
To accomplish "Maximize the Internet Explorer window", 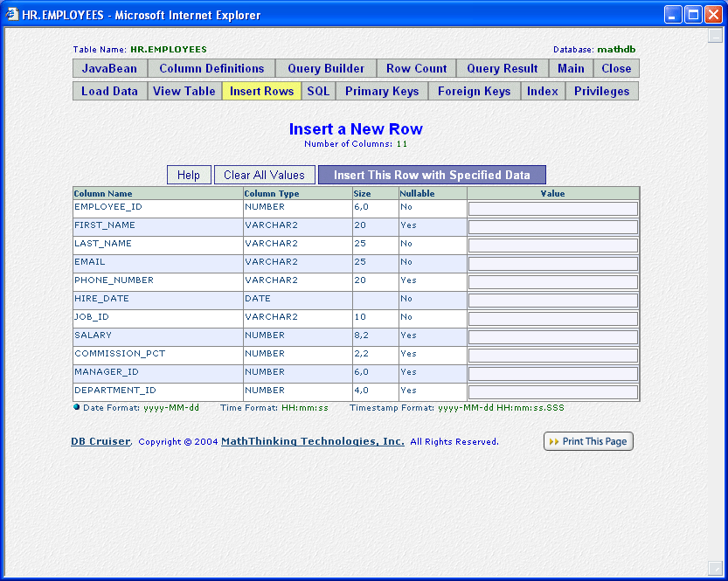I will [693, 15].
